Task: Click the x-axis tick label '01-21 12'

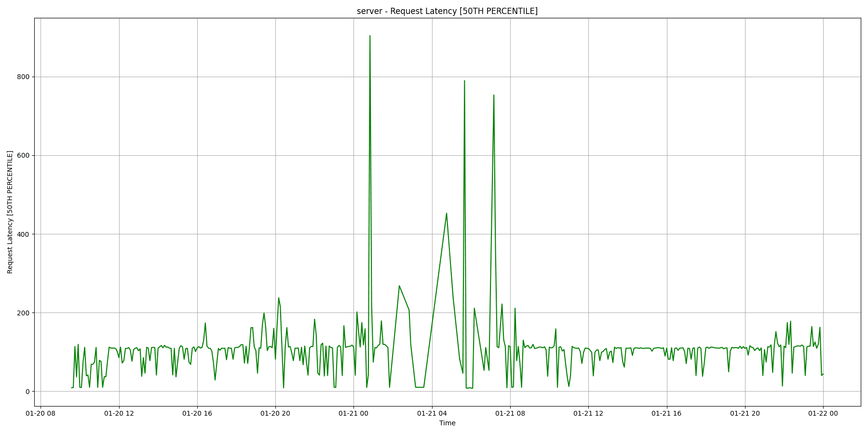Action: (x=588, y=413)
